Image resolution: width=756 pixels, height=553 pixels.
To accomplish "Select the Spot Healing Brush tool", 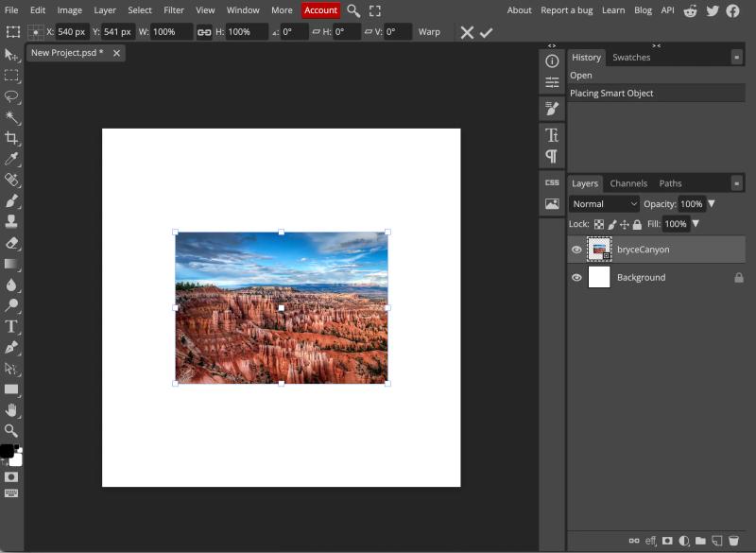I will [x=11, y=180].
